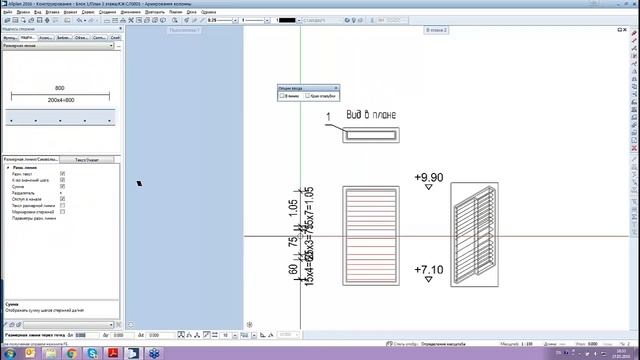Switch to the 'Слой' palette tab
This screenshot has width=640, height=360.
pyautogui.click(x=116, y=38)
